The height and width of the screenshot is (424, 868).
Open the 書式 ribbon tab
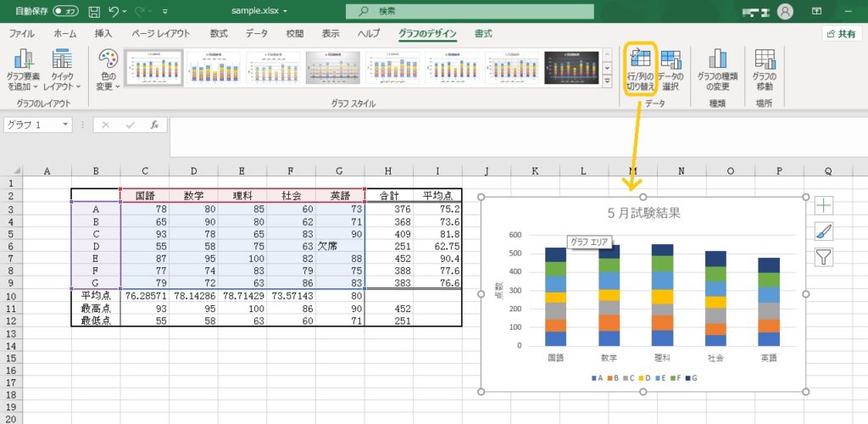pos(483,34)
